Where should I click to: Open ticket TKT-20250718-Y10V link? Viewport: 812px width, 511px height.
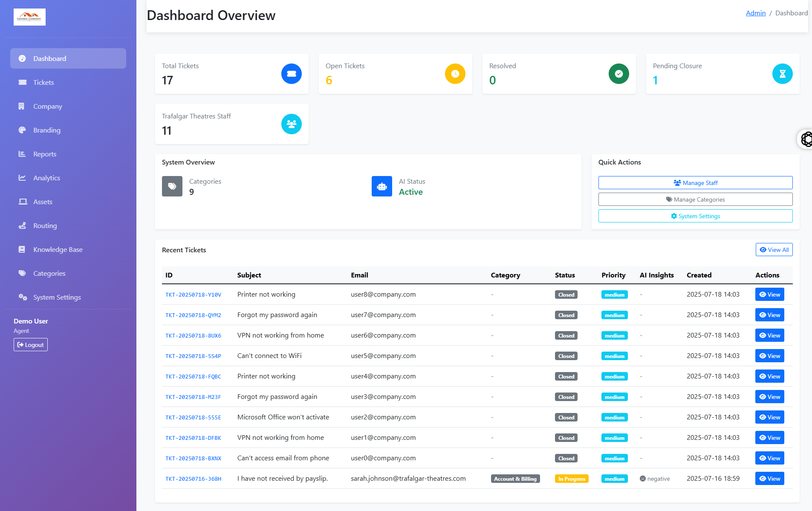pyautogui.click(x=193, y=294)
